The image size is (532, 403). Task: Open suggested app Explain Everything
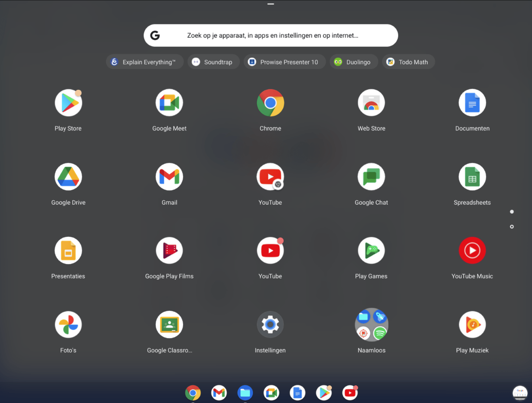click(x=145, y=62)
